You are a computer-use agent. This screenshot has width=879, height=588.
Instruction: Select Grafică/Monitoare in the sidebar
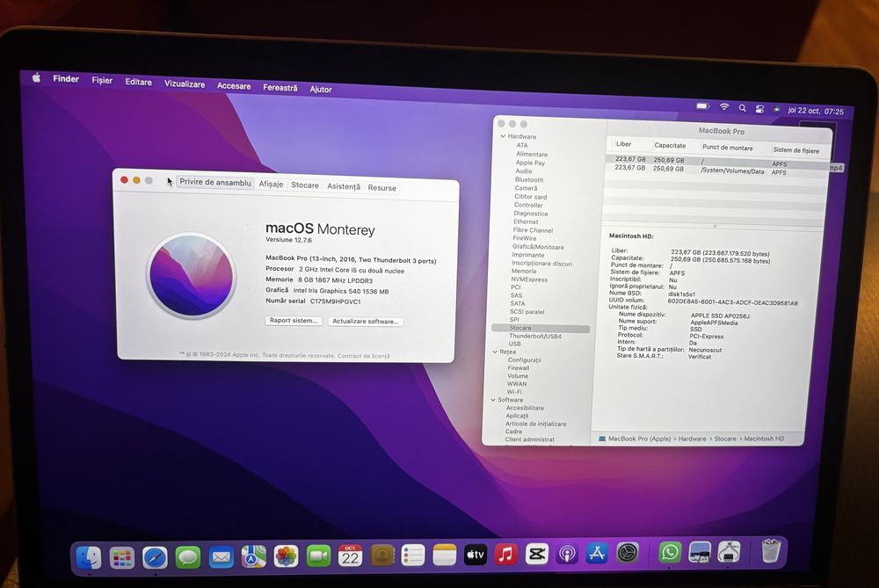[x=538, y=247]
